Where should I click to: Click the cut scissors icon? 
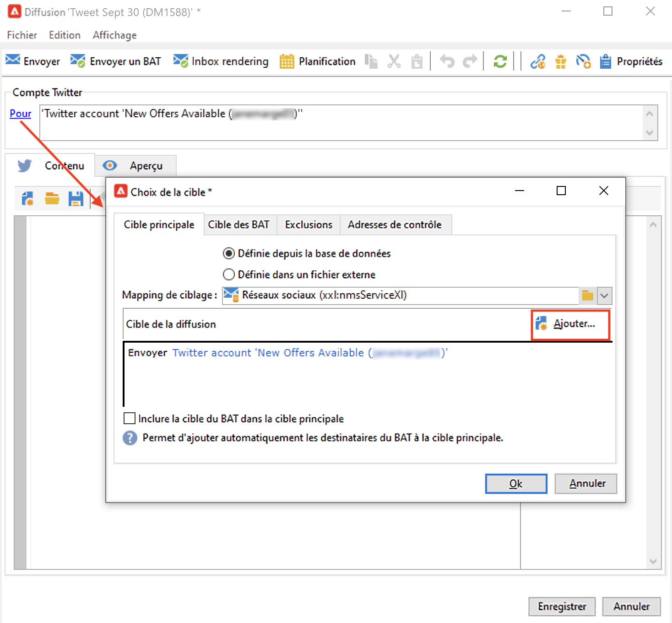(x=394, y=61)
